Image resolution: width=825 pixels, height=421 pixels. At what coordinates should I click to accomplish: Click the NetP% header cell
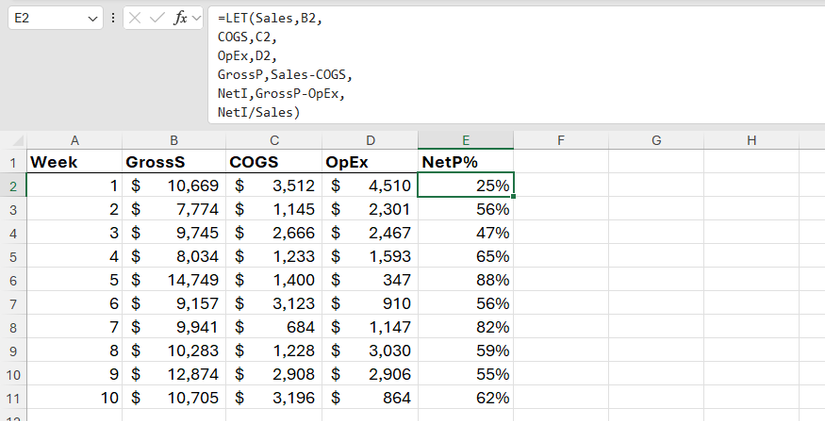pos(465,162)
